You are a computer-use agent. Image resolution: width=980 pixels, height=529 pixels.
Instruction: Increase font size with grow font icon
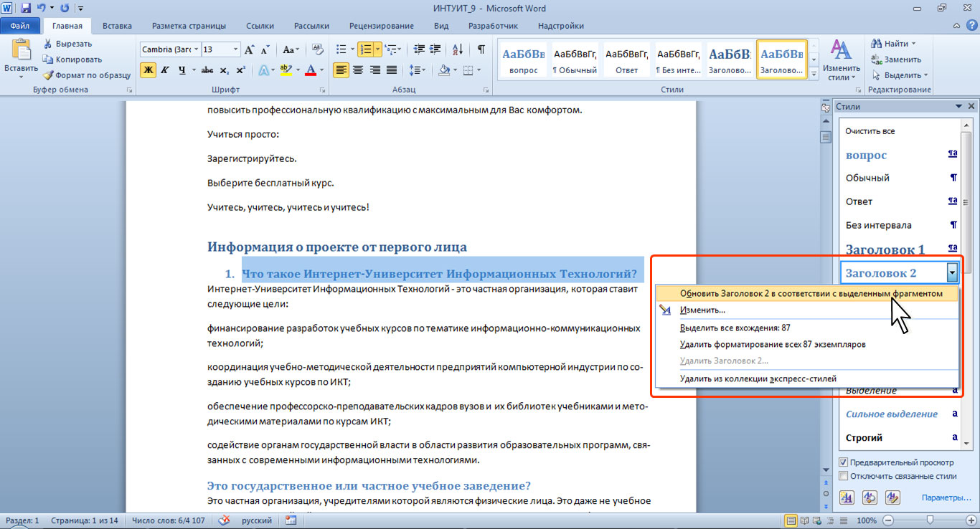[250, 49]
